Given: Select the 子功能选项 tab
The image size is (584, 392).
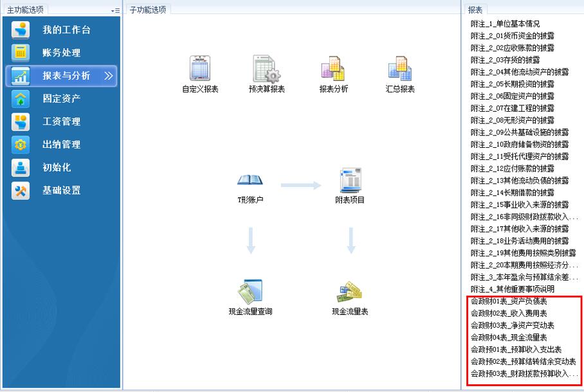Looking at the screenshot, I should [x=148, y=10].
